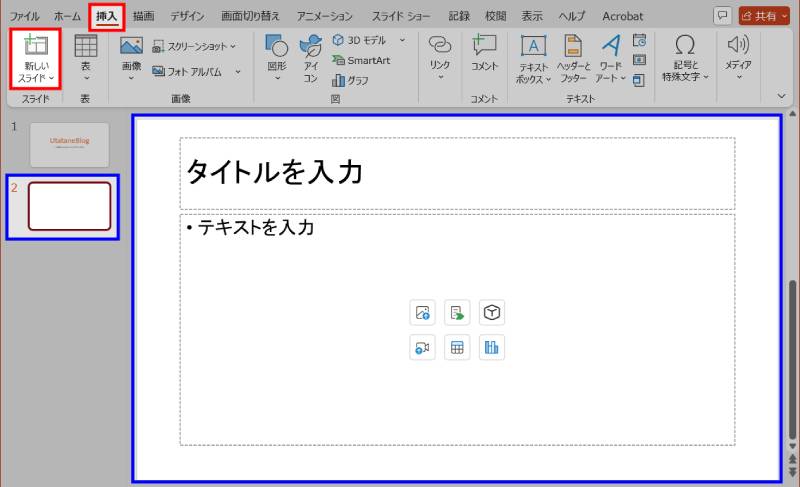Select the Insert (挿入) tab
The image size is (800, 487).
point(107,16)
